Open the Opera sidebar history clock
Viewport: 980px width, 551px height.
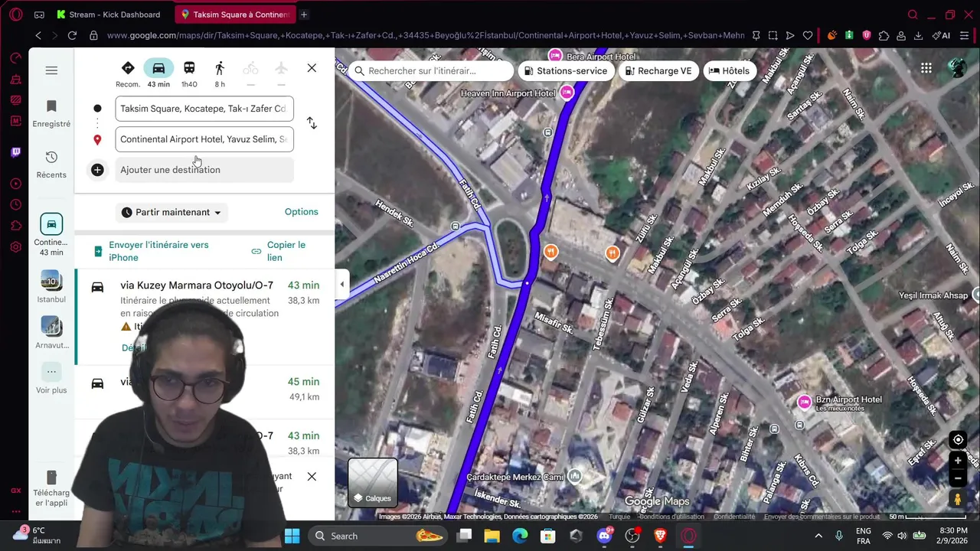[x=16, y=205]
